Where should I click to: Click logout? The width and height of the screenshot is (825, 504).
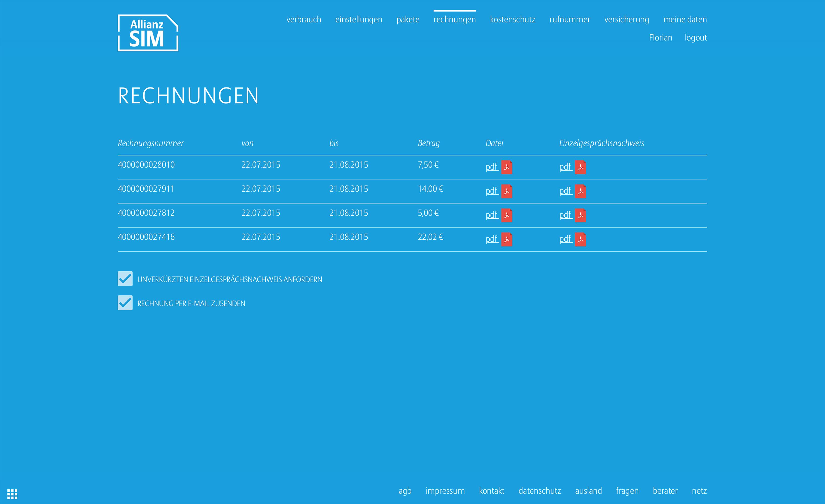click(x=695, y=38)
